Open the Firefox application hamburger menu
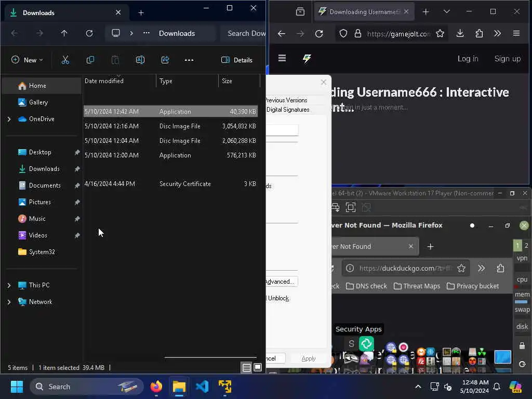The height and width of the screenshot is (399, 532). tap(516, 33)
